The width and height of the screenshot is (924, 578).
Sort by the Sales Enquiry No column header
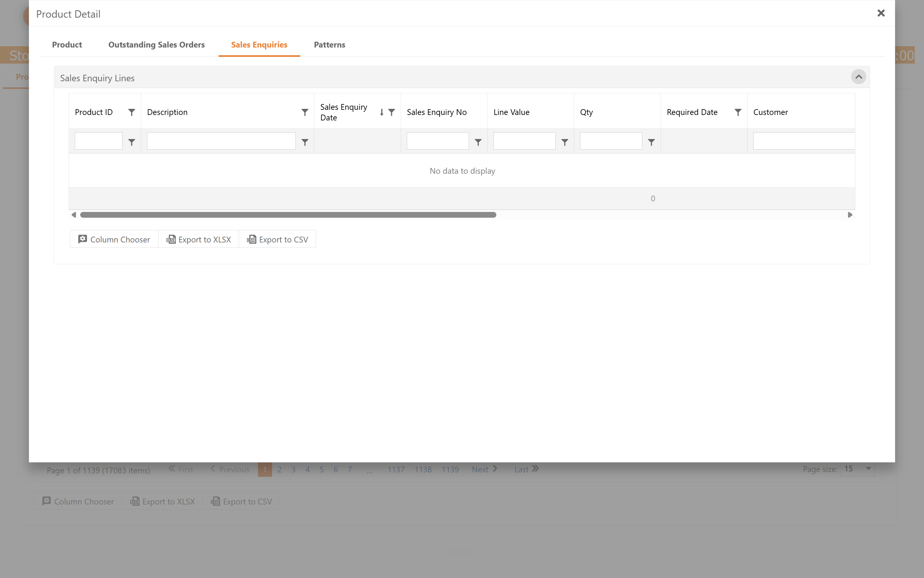[x=444, y=111]
